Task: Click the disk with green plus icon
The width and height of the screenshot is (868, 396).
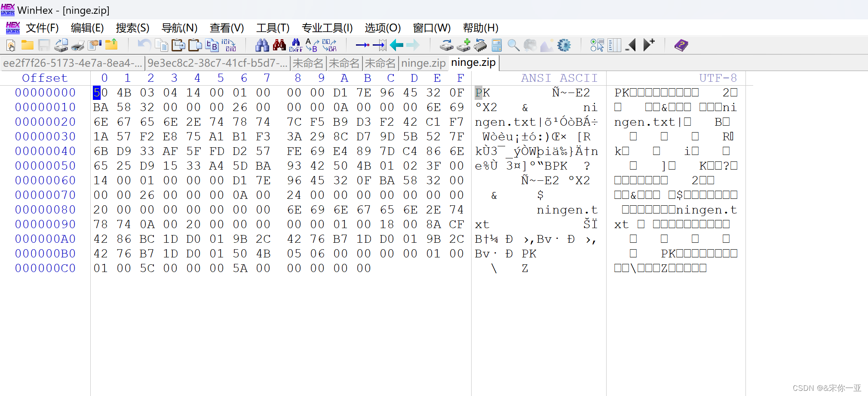Action: pyautogui.click(x=463, y=45)
